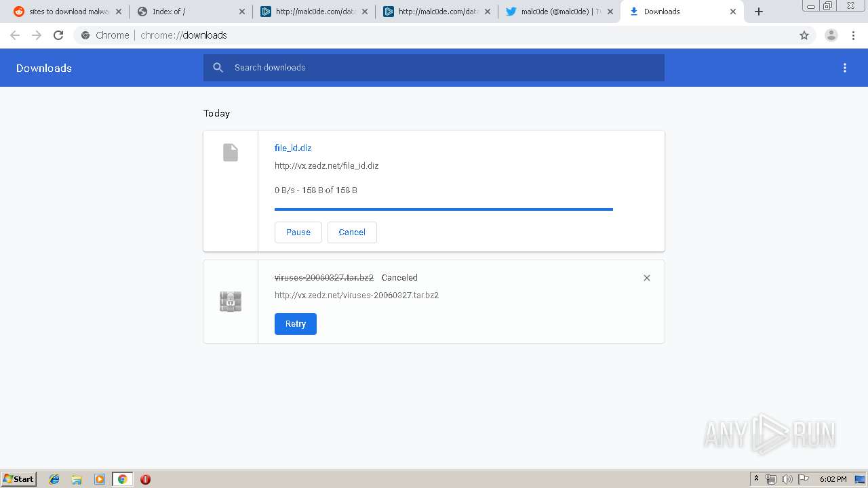
Task: Cancel the file_id.diz download
Action: (352, 232)
